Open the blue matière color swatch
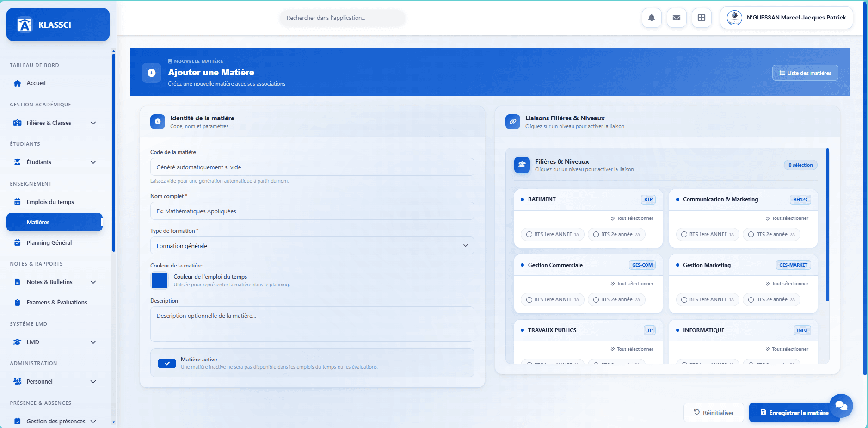 pos(160,280)
